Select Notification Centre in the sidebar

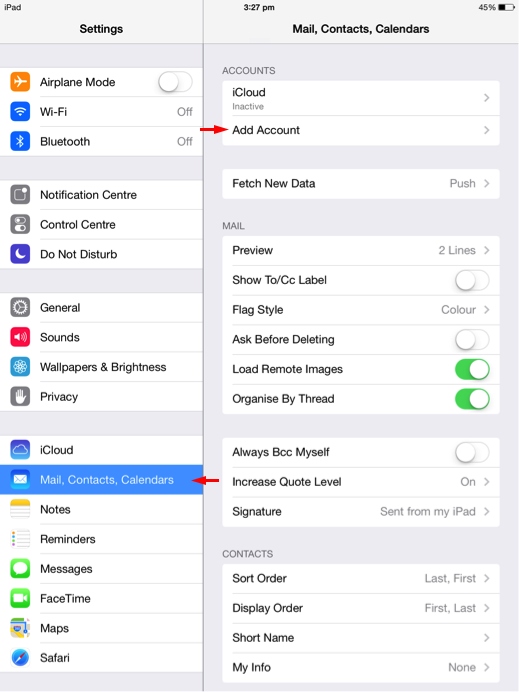102,195
